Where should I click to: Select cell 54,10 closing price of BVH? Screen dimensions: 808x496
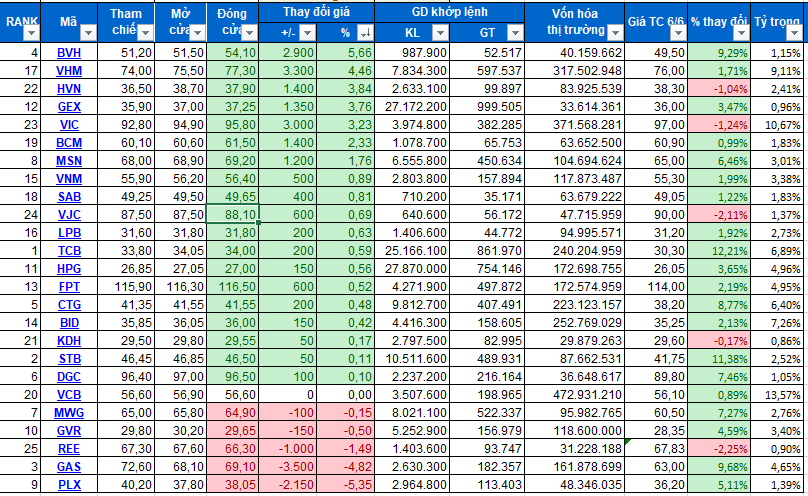point(232,53)
